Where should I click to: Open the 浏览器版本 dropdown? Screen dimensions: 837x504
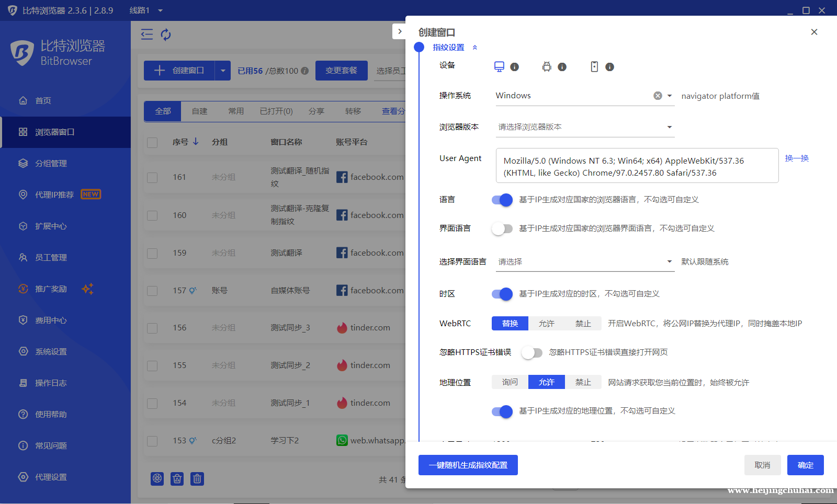click(x=585, y=127)
